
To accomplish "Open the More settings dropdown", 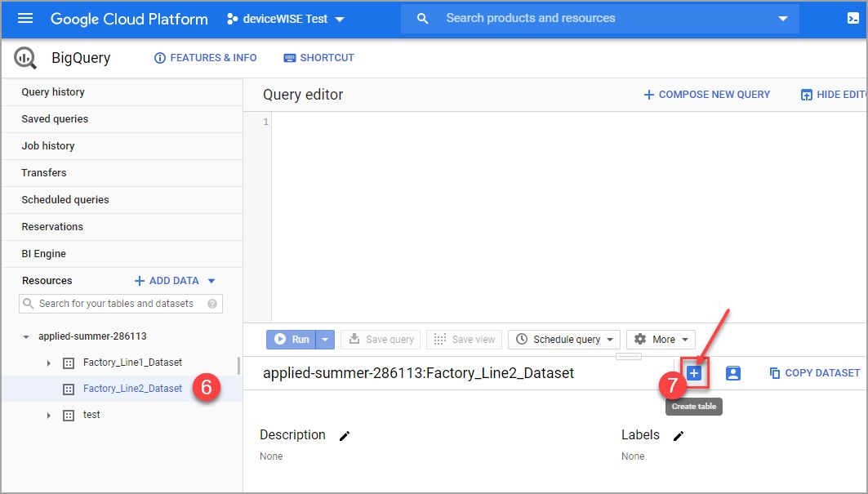I will point(661,340).
